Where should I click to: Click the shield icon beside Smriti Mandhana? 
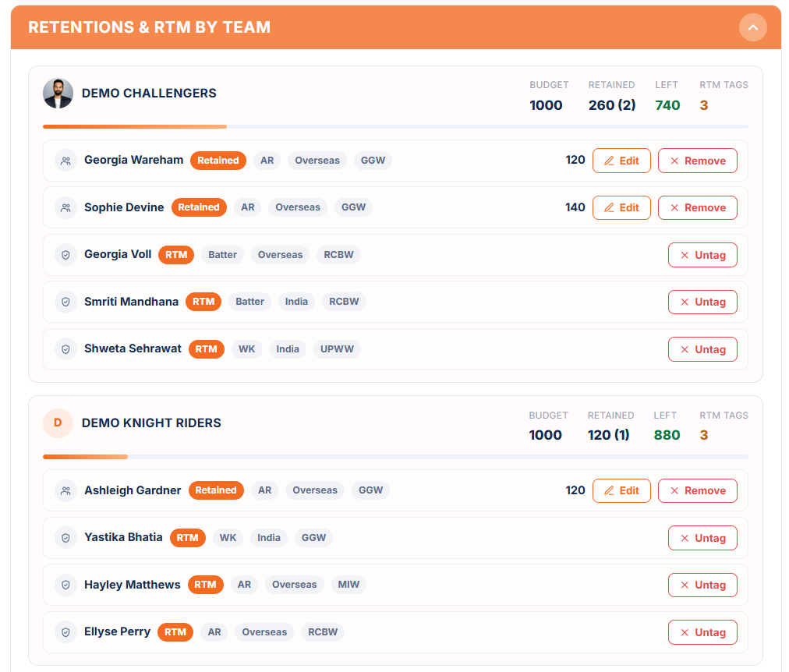(x=66, y=302)
